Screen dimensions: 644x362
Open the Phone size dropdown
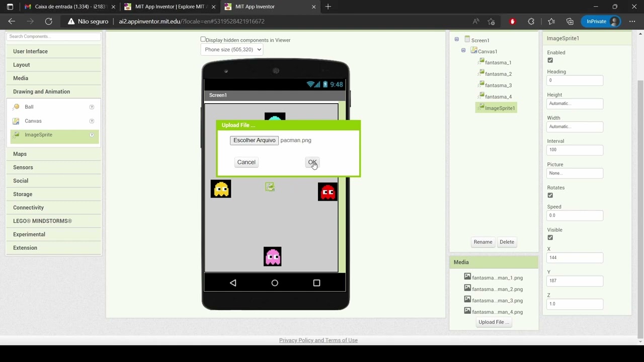pos(232,49)
